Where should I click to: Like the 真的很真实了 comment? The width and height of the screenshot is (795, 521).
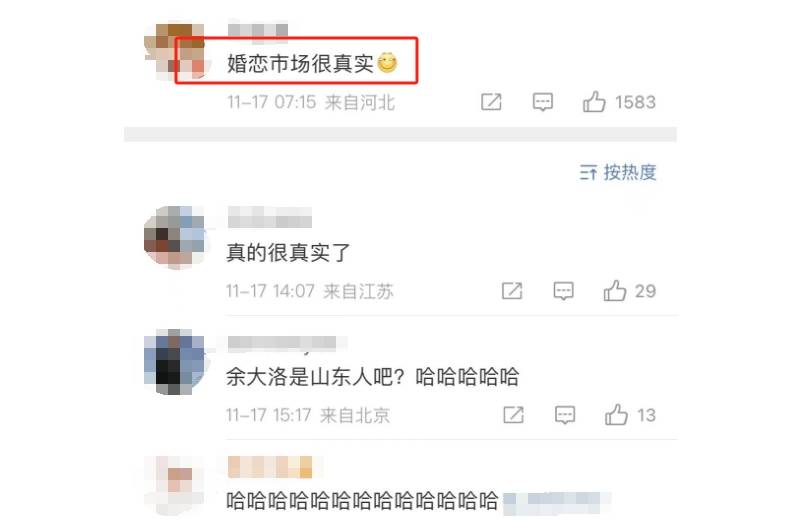[x=615, y=291]
